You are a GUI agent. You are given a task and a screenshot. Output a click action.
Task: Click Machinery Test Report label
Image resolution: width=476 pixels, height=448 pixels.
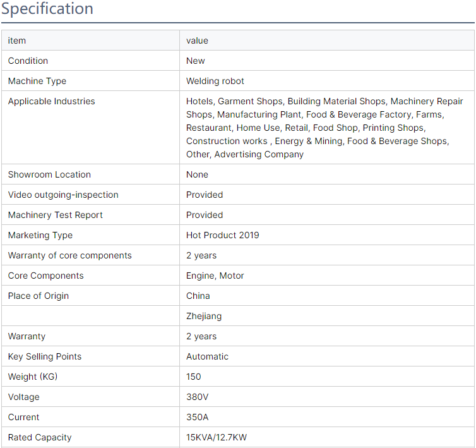point(56,215)
